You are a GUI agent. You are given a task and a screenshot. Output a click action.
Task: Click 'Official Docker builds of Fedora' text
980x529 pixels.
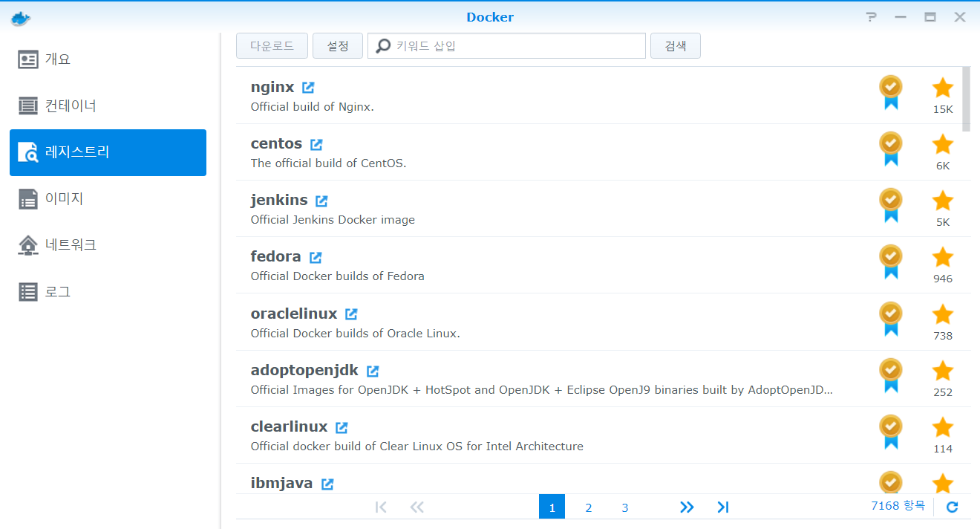pyautogui.click(x=338, y=276)
